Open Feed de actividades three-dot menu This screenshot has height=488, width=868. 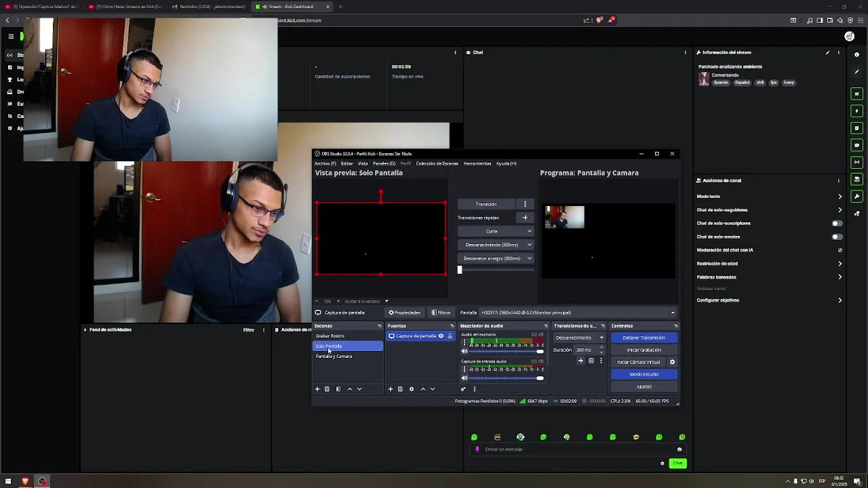click(x=264, y=330)
